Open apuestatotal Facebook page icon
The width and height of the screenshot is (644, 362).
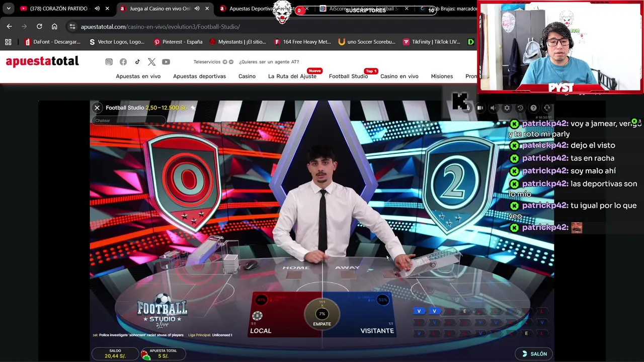click(x=123, y=62)
